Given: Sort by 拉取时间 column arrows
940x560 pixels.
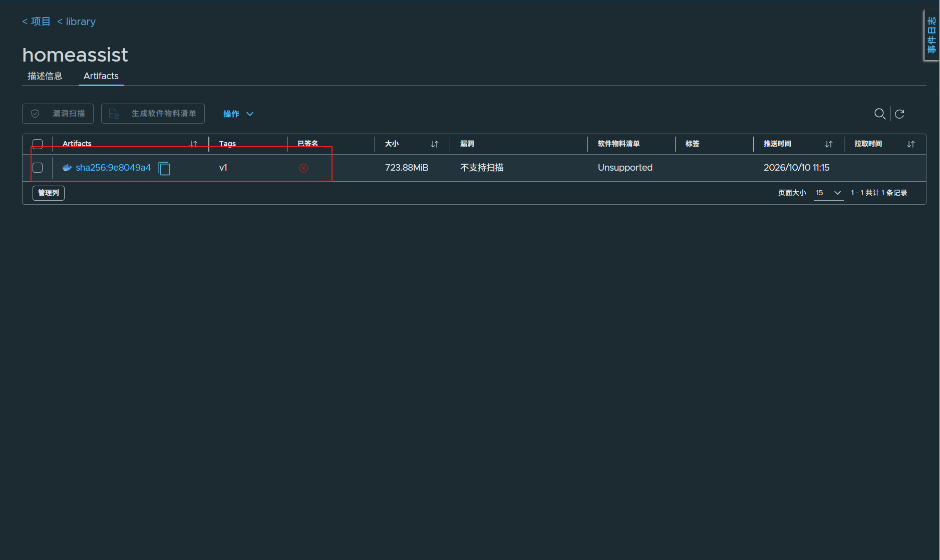Looking at the screenshot, I should tap(911, 144).
